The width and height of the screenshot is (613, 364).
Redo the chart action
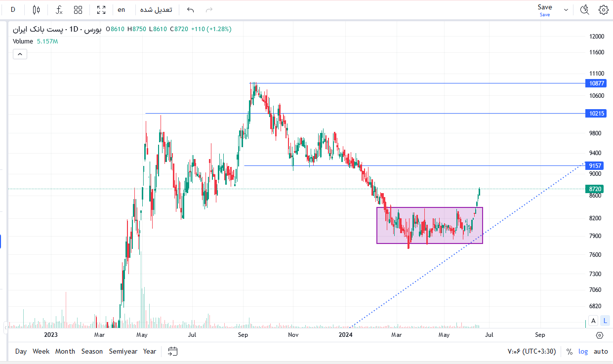[209, 9]
